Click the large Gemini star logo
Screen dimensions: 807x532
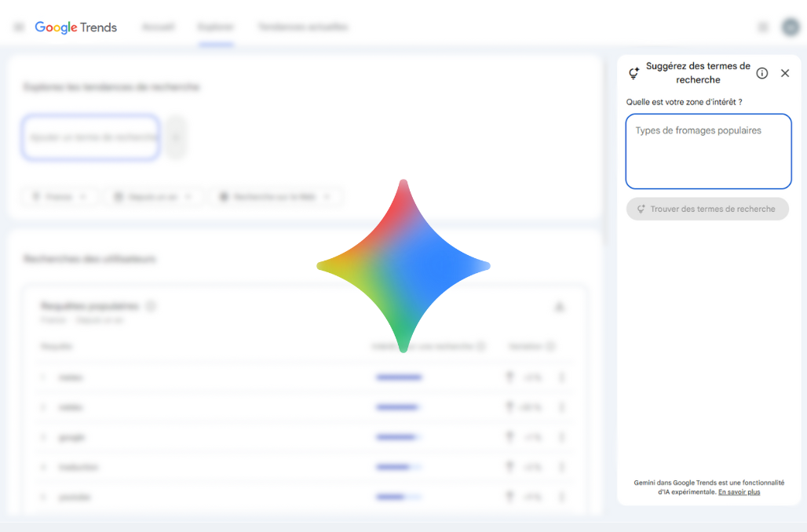coord(403,265)
